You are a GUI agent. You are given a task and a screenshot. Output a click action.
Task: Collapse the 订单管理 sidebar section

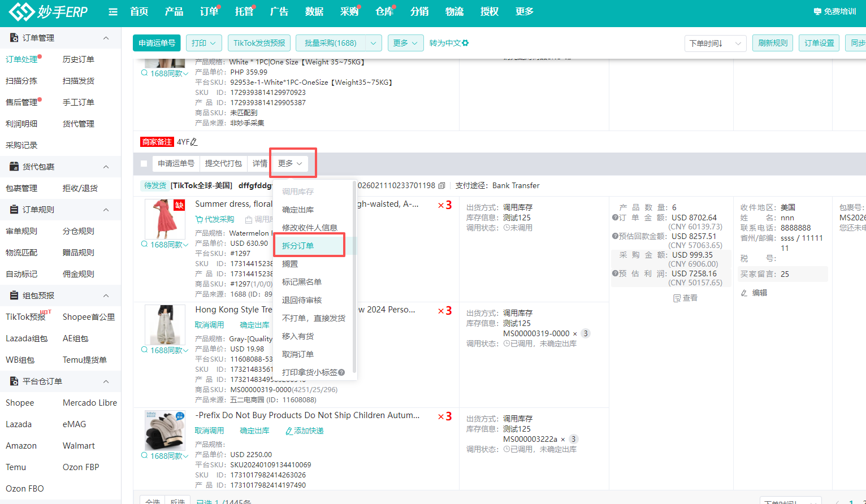click(x=106, y=38)
